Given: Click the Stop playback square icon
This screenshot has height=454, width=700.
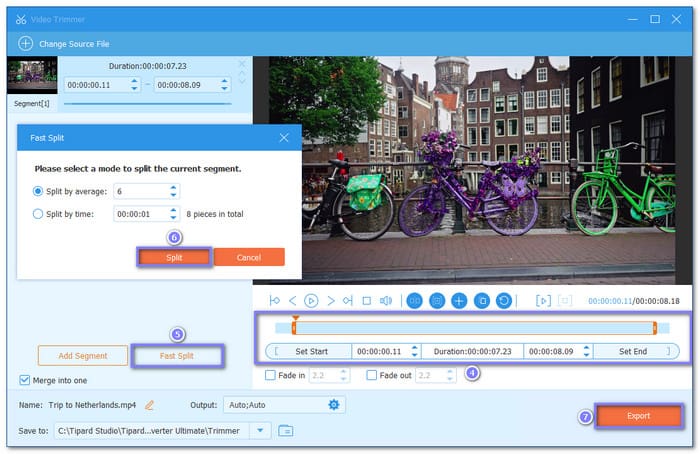Looking at the screenshot, I should 366,300.
